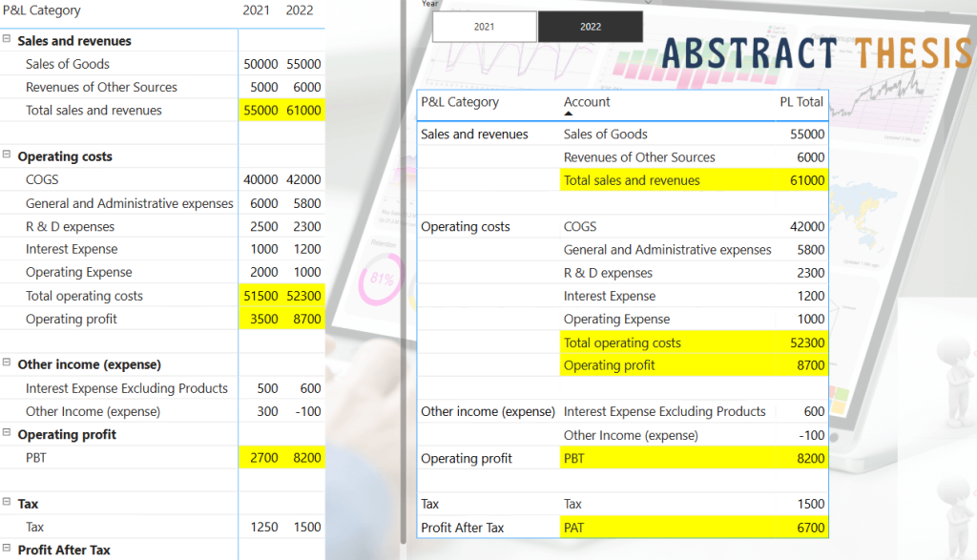Select R & D expenses in left matrix
Image resolution: width=977 pixels, height=560 pixels.
pos(70,227)
